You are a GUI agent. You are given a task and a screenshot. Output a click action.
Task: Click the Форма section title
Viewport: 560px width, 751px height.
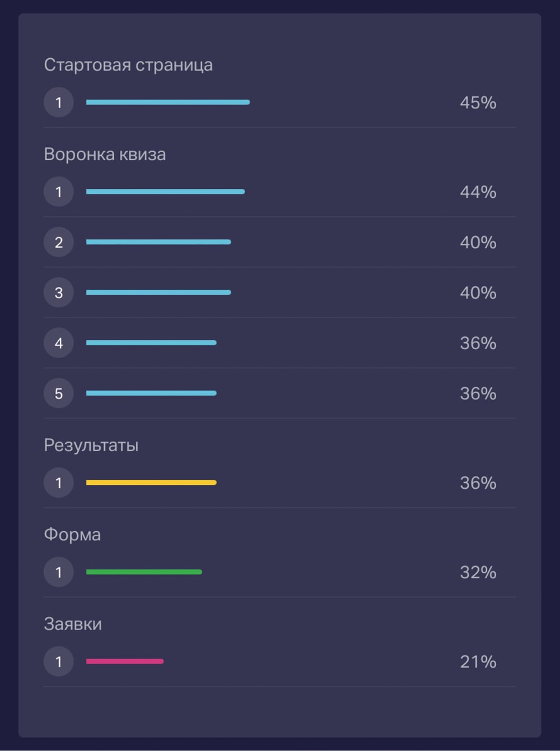coord(72,535)
